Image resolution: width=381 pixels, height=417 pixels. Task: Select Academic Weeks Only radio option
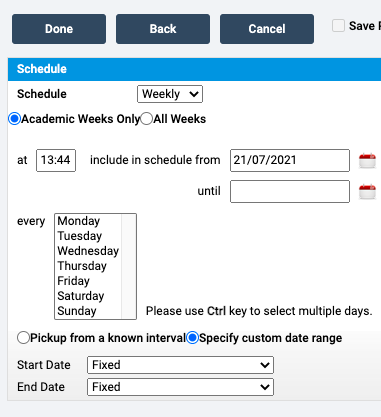(x=15, y=119)
